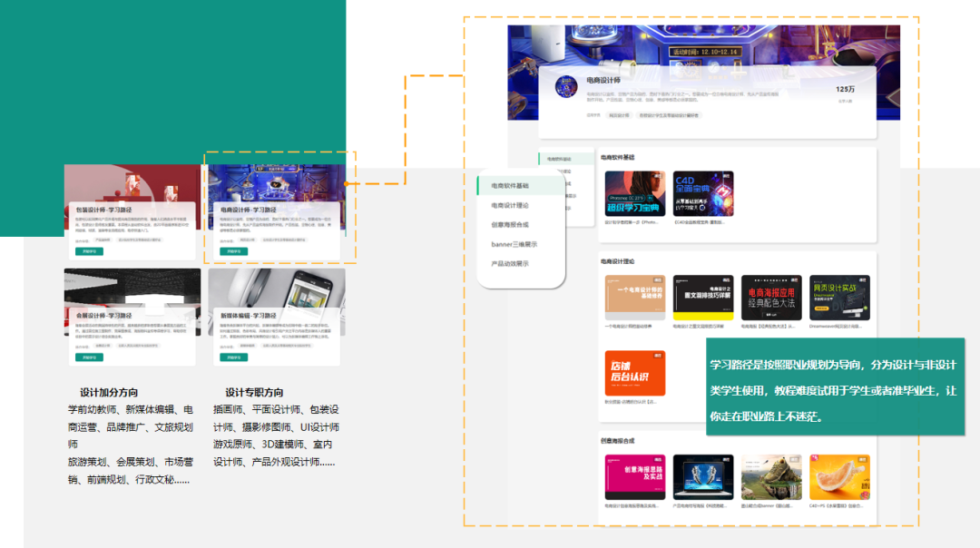This screenshot has width=980, height=548.
Task: Go to 创意海报合成 in sidebar menu
Action: coord(510,224)
